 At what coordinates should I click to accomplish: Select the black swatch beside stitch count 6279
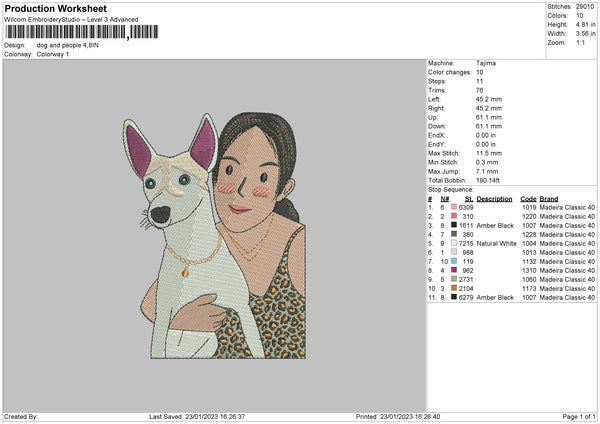click(454, 297)
